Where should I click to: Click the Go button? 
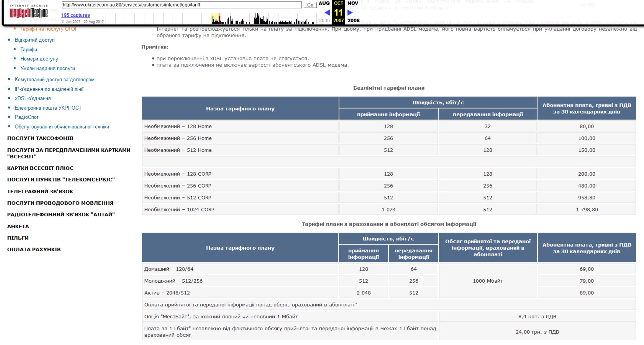click(310, 5)
